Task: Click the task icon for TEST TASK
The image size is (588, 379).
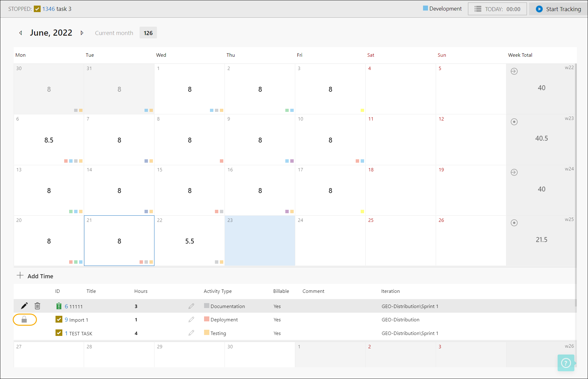Action: (59, 333)
